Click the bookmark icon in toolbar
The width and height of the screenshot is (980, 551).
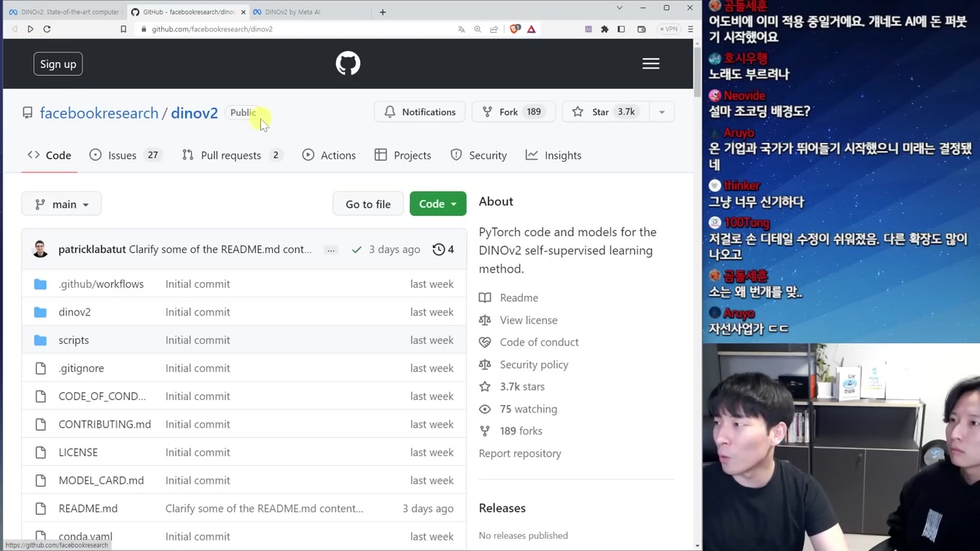coord(123,29)
